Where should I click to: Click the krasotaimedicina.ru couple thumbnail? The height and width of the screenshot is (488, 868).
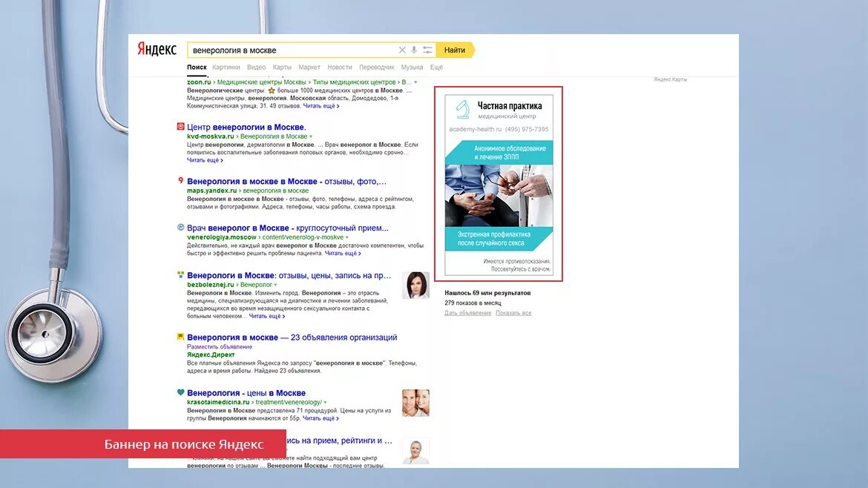point(415,403)
